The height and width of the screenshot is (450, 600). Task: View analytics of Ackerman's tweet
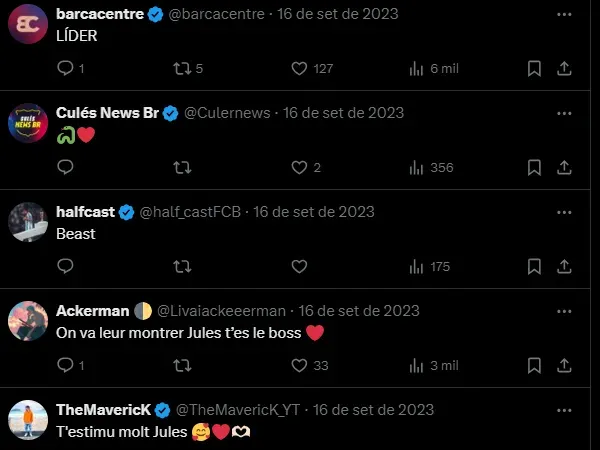click(417, 366)
